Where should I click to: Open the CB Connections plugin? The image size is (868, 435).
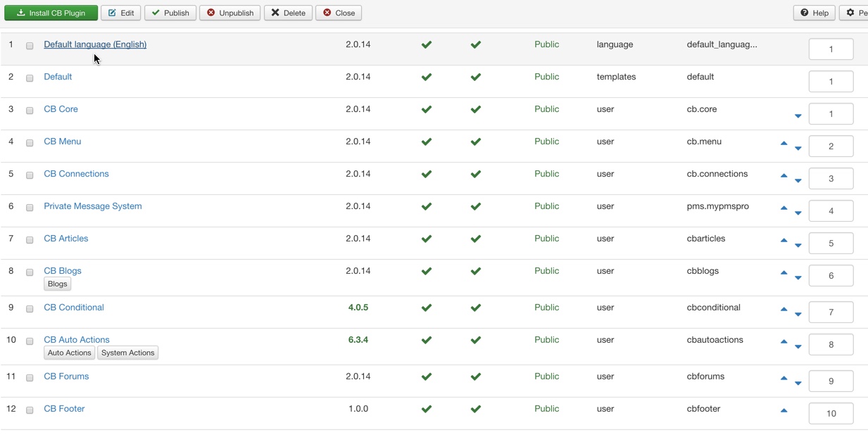tap(76, 174)
